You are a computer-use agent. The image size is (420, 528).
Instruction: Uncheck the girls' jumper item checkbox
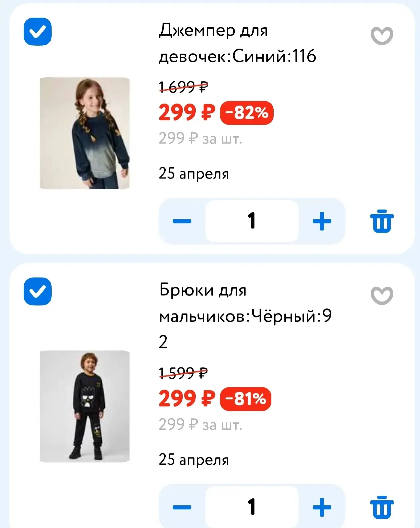click(x=38, y=32)
